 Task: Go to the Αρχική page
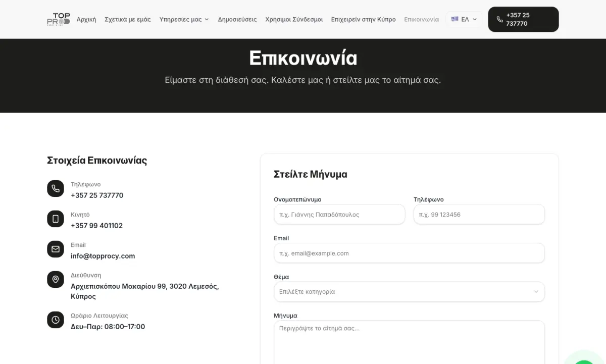[86, 19]
